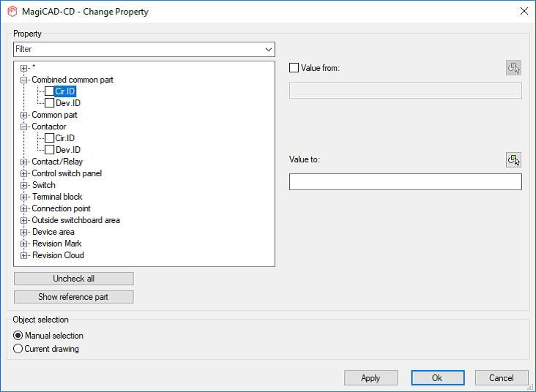Expand the Revision Cloud node
The image size is (536, 392).
click(23, 255)
